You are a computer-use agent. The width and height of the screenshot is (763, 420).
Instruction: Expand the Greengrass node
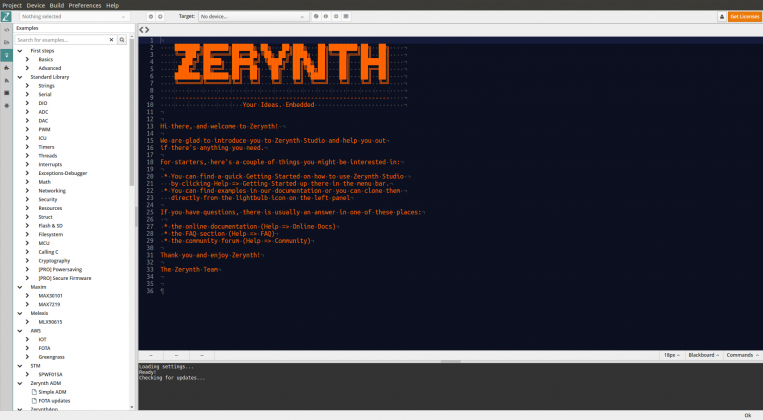coord(28,357)
